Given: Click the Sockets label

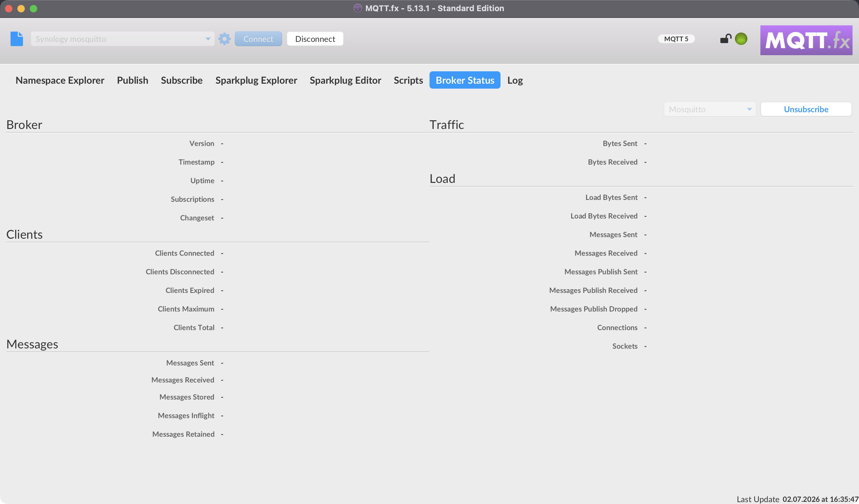Looking at the screenshot, I should click(625, 346).
